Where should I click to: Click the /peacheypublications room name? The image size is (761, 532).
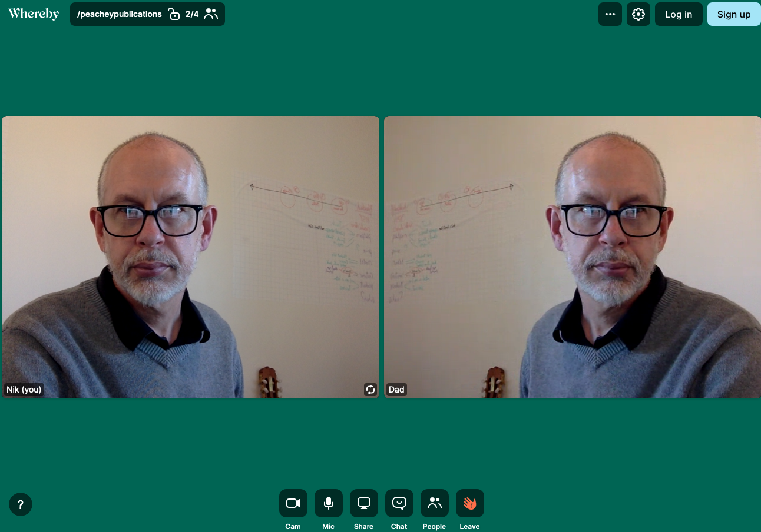click(x=119, y=14)
